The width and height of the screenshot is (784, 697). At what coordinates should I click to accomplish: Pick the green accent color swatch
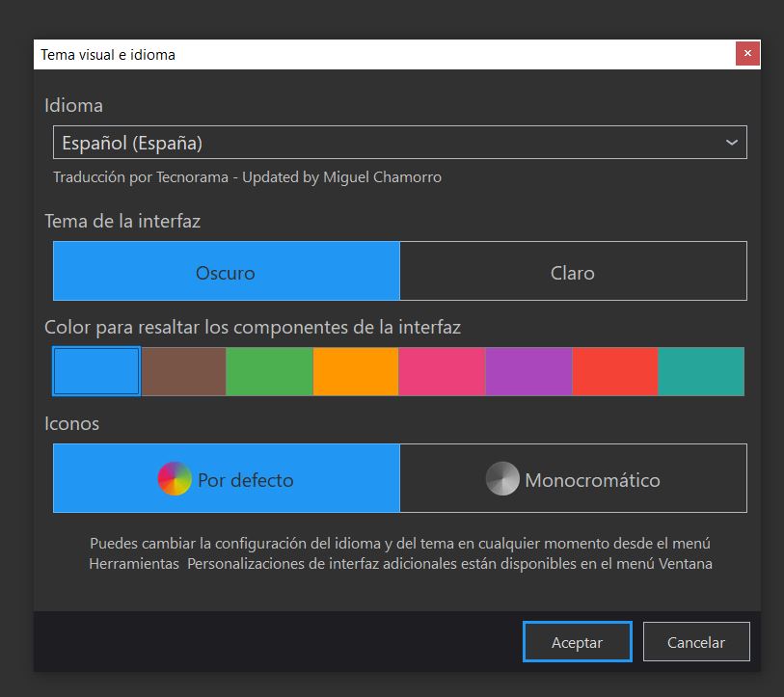[x=270, y=372]
